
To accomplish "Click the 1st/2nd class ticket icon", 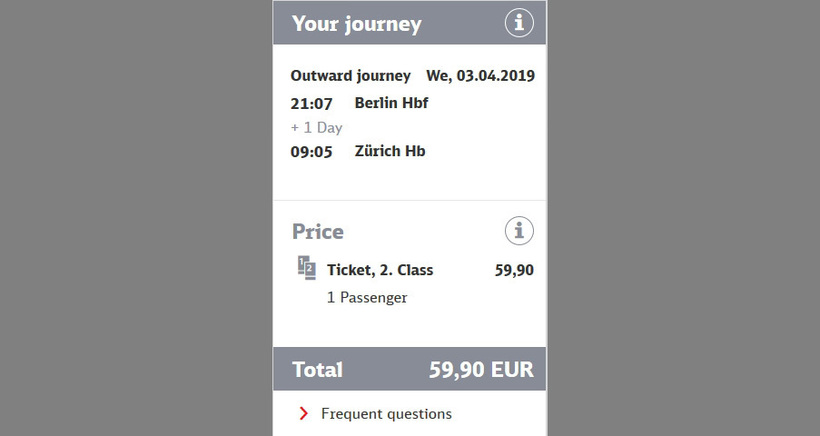I will tap(306, 268).
